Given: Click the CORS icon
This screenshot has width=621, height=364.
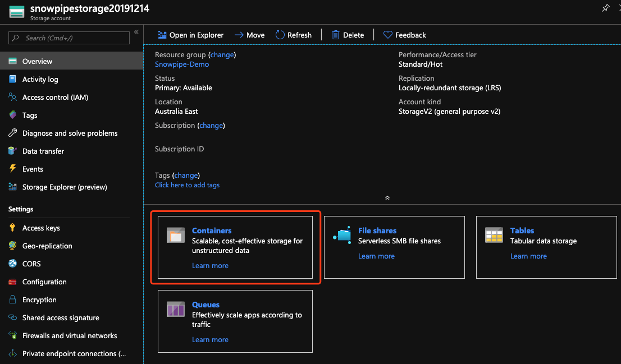Looking at the screenshot, I should coord(13,264).
